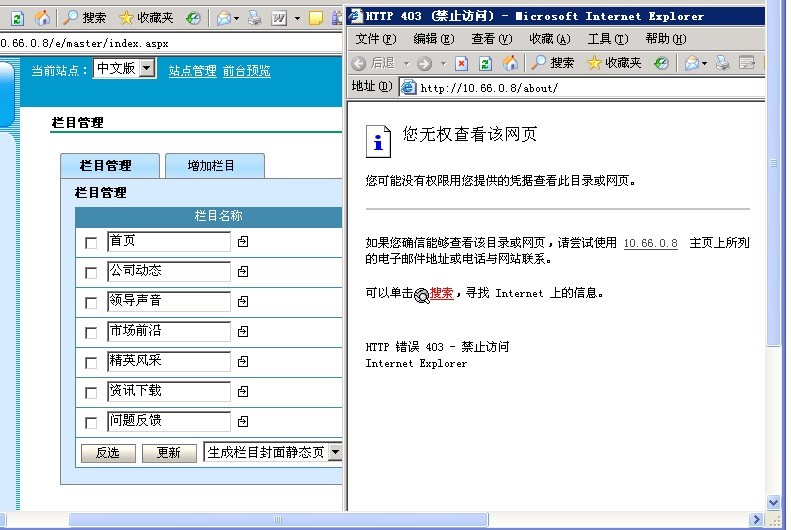Switch to the 增加栏目 tab

click(x=212, y=166)
